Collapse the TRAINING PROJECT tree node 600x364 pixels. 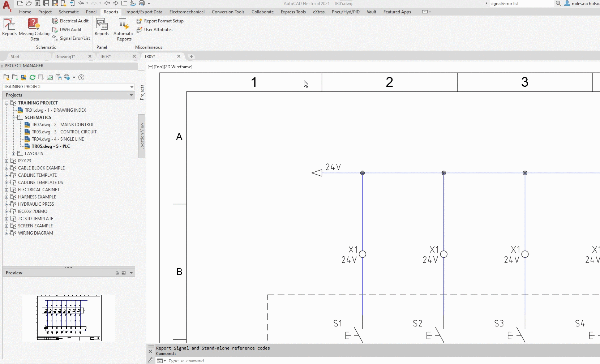click(7, 103)
